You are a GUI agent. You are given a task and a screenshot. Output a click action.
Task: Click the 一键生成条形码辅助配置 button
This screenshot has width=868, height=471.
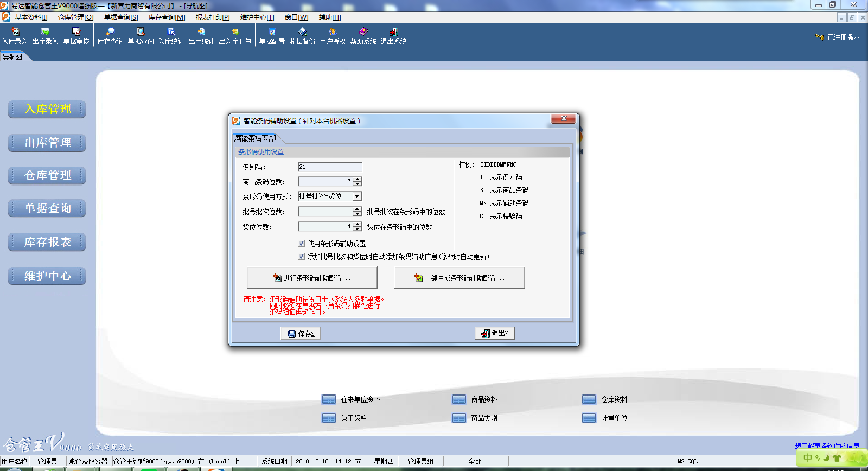[459, 278]
